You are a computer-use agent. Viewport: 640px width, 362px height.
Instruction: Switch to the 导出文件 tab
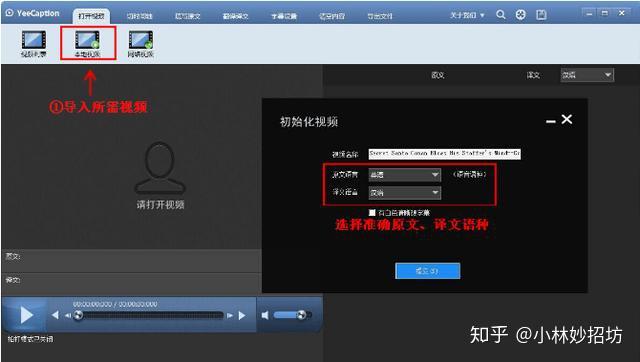point(380,16)
